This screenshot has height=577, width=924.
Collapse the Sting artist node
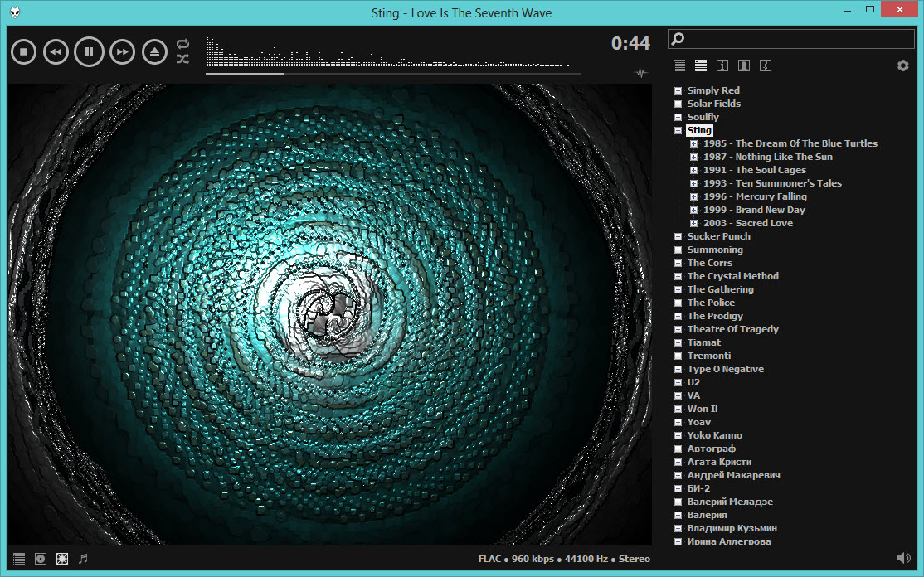pos(678,130)
